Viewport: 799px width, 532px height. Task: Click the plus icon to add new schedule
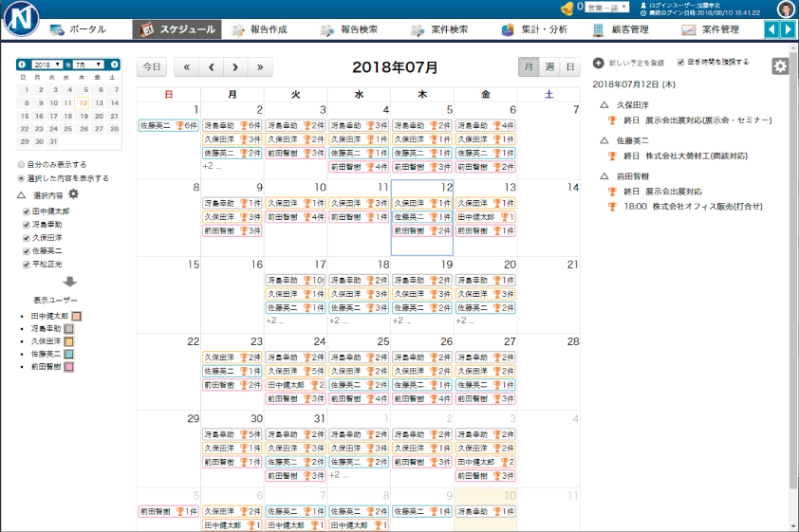pyautogui.click(x=598, y=63)
